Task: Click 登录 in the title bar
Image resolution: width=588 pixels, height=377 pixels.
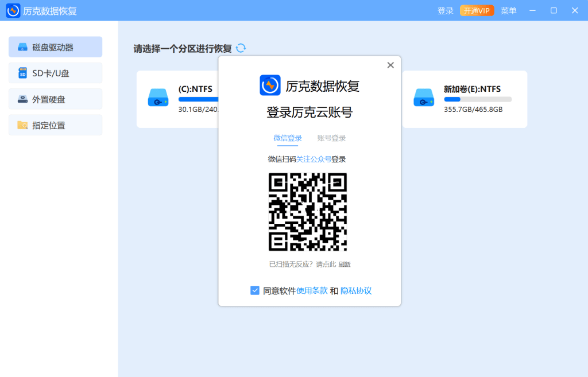Action: point(446,11)
